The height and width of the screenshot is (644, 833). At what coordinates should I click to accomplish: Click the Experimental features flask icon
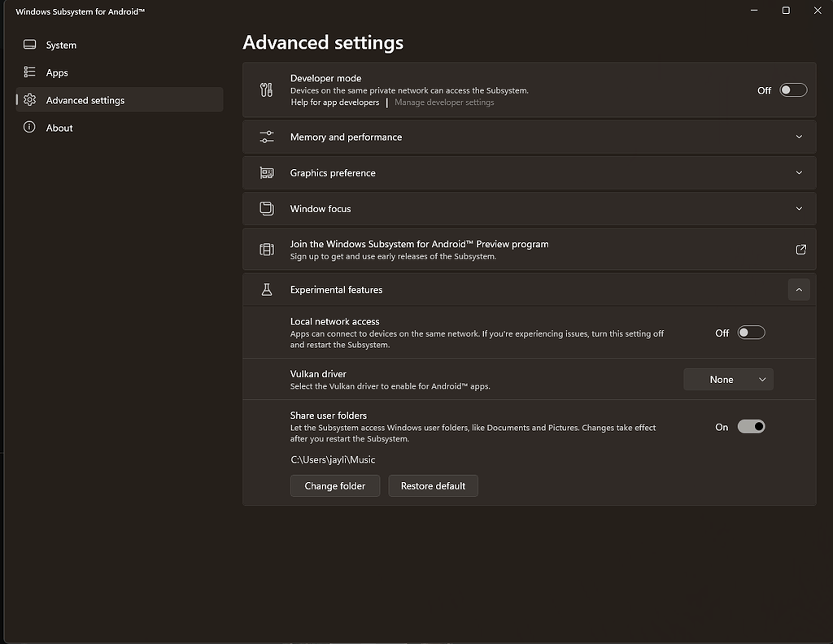tap(267, 289)
